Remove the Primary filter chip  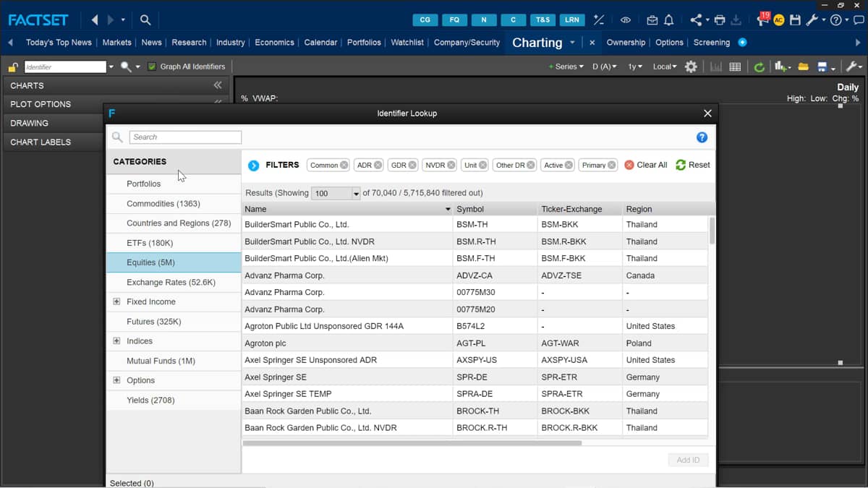click(612, 165)
